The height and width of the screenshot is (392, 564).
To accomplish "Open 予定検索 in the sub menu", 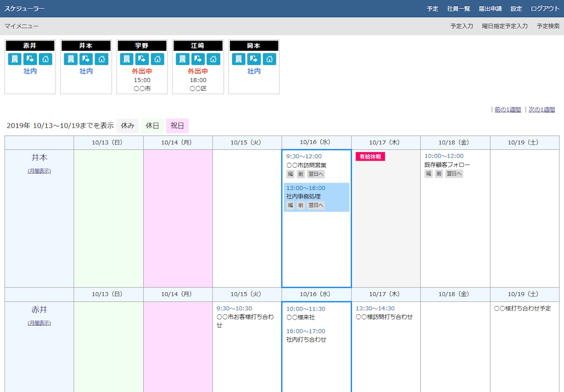I will 548,26.
